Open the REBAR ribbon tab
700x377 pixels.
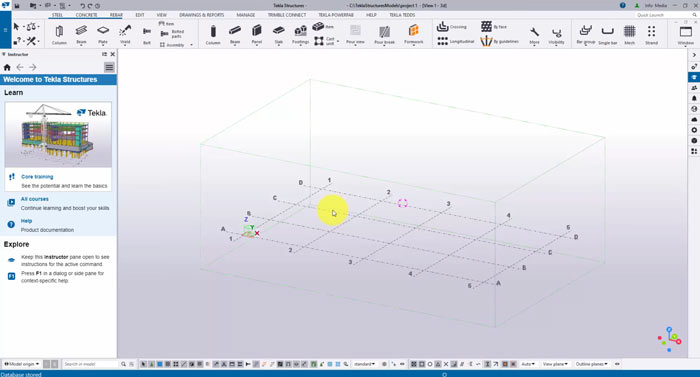116,15
